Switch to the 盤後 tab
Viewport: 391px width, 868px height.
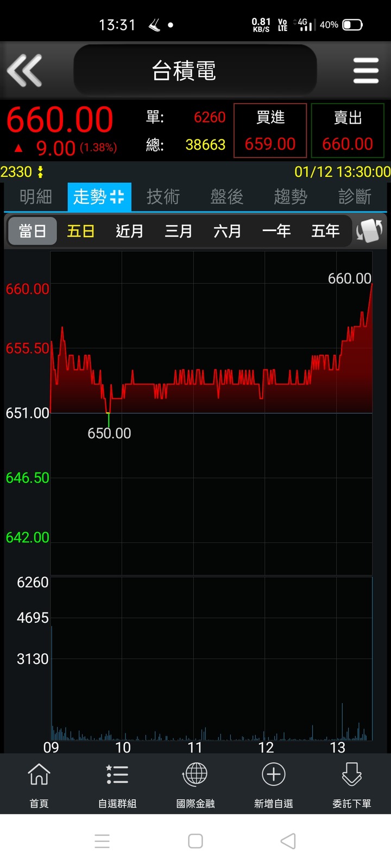coord(227,196)
